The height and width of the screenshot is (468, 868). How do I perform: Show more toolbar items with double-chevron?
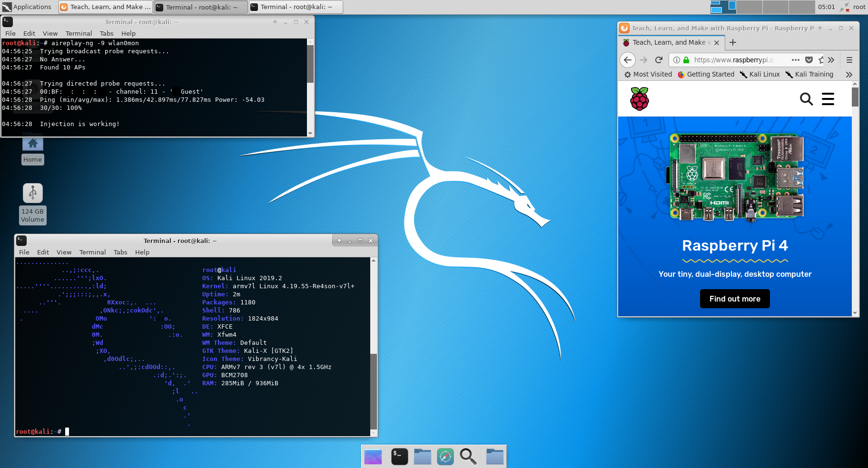click(x=831, y=60)
